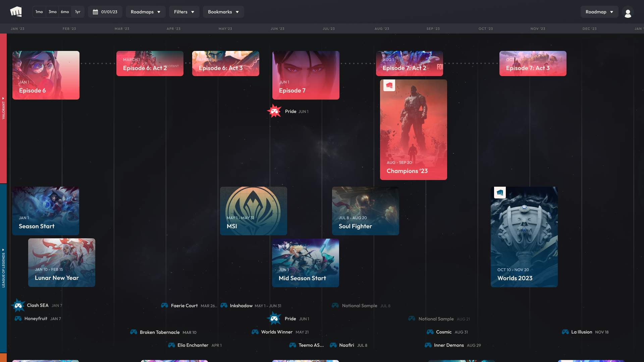Switch the timeline range to 3mo

tap(53, 12)
